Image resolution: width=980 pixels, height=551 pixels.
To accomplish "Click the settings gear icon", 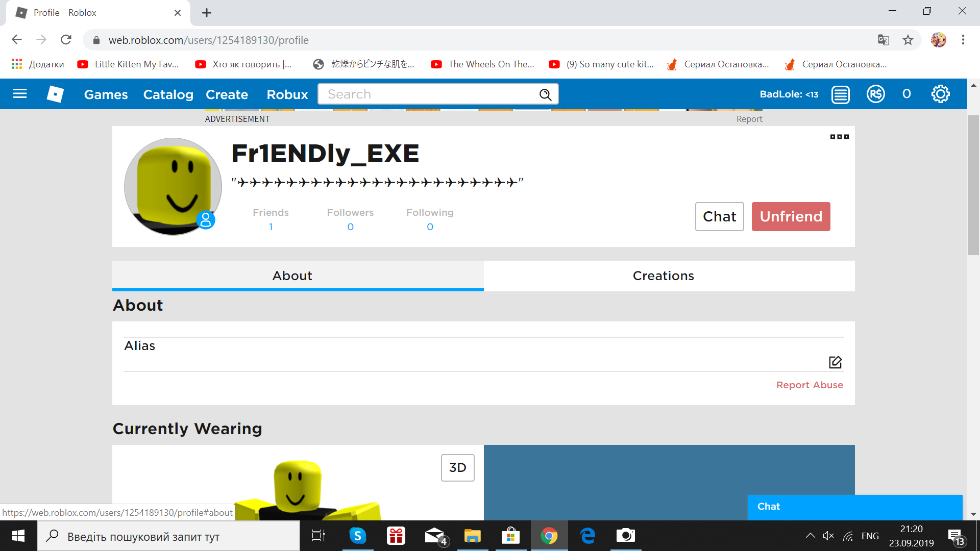I will click(x=940, y=94).
